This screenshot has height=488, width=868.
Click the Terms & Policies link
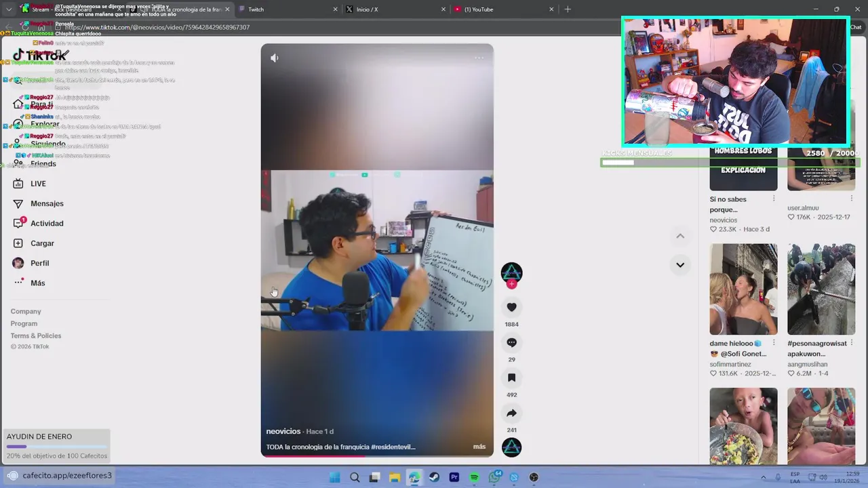pos(36,335)
